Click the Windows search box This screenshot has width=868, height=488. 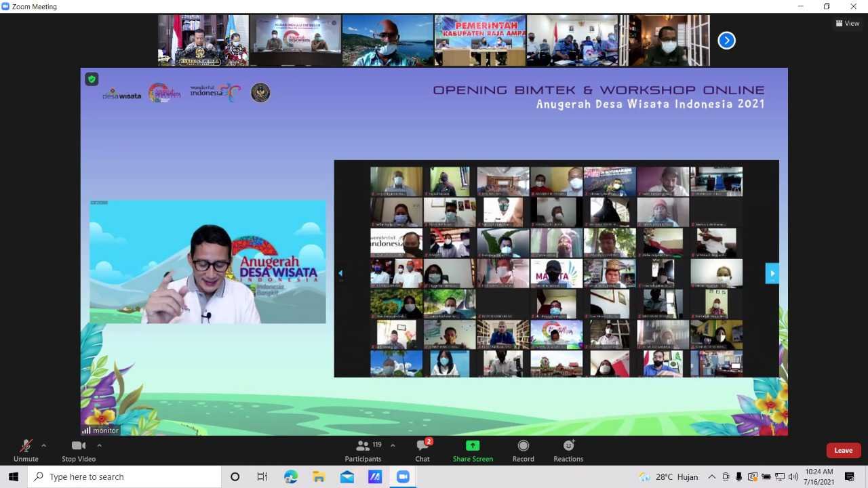pos(125,476)
